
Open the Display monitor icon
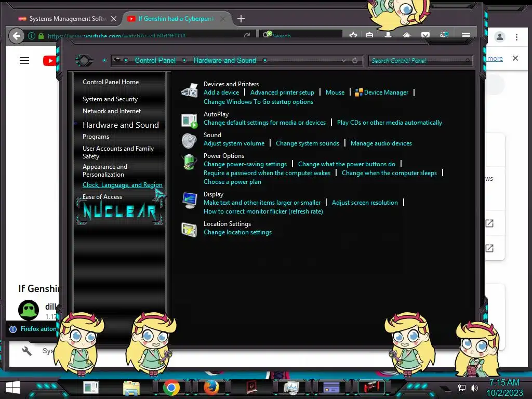pyautogui.click(x=189, y=200)
